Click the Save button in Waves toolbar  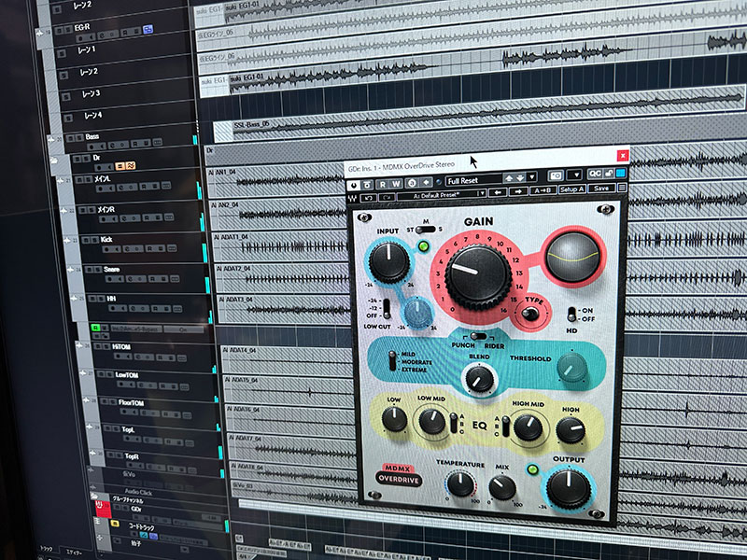point(601,189)
